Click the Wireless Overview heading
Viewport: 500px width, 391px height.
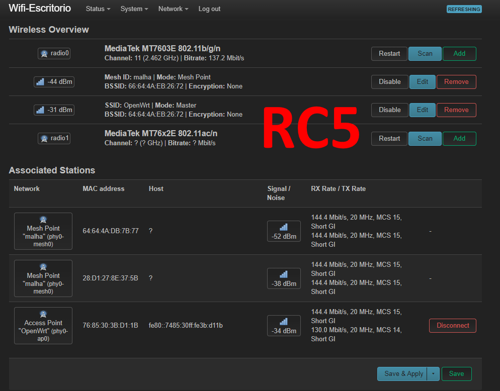pyautogui.click(x=49, y=30)
